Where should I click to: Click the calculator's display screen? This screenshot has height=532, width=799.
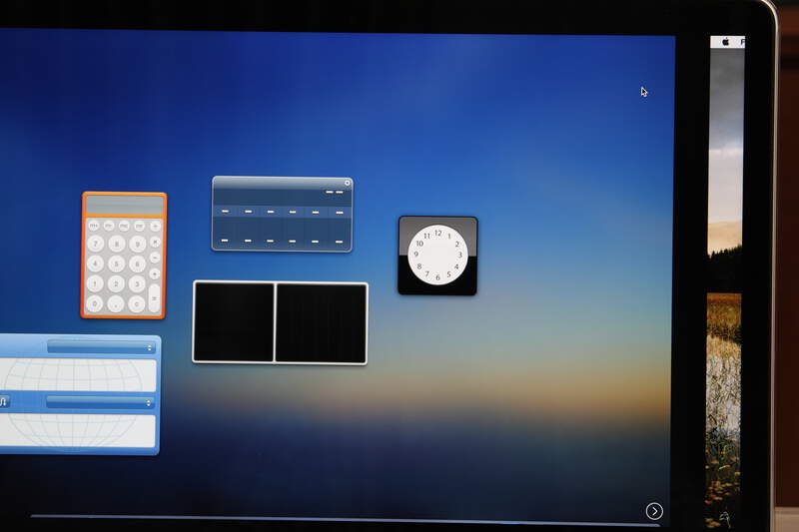(124, 206)
